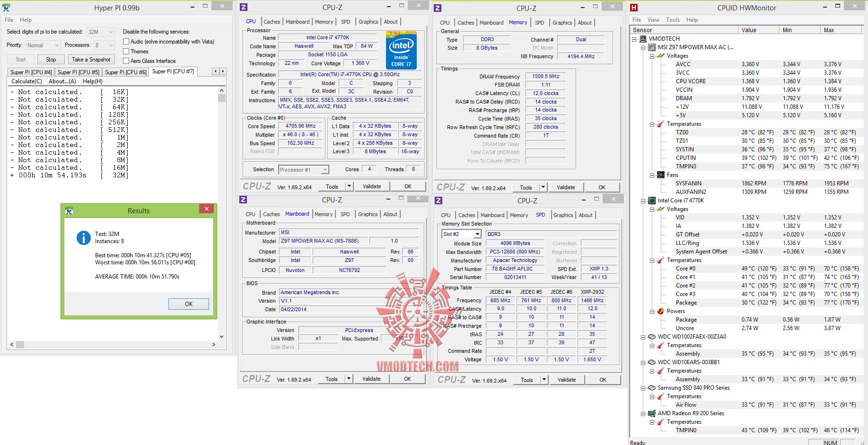Click the AMD Radeon R9 200 Series icon
This screenshot has width=868, height=445.
652,413
